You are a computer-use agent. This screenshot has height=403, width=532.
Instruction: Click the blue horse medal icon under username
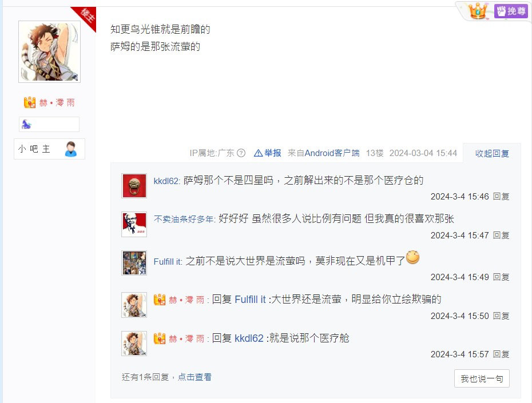[26, 125]
